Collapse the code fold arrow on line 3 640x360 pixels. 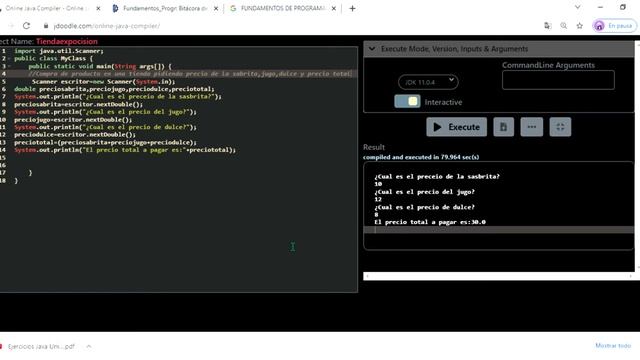pos(9,66)
